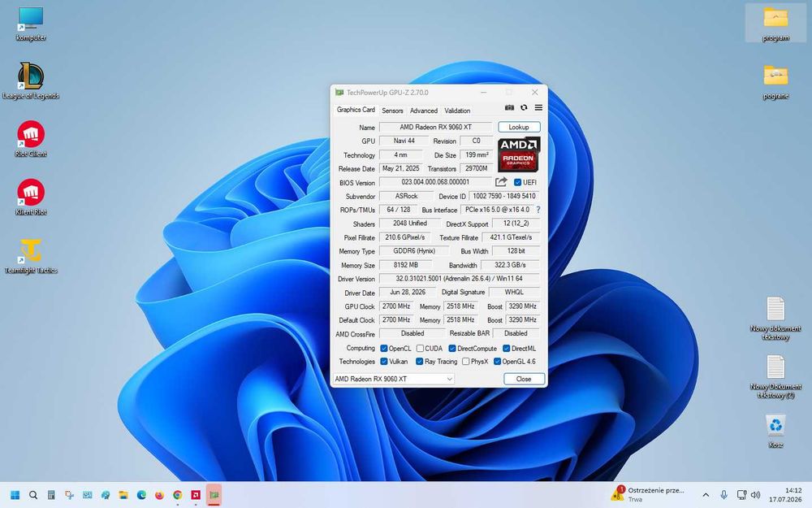Open the League of Legends desktop shortcut
Viewport: 812px width, 508px height.
[x=31, y=80]
